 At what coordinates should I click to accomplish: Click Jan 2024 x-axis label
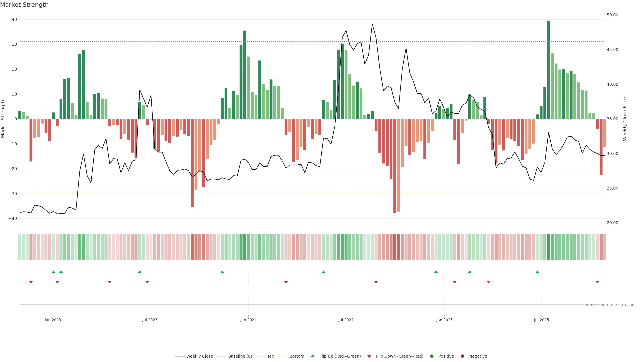coord(248,320)
